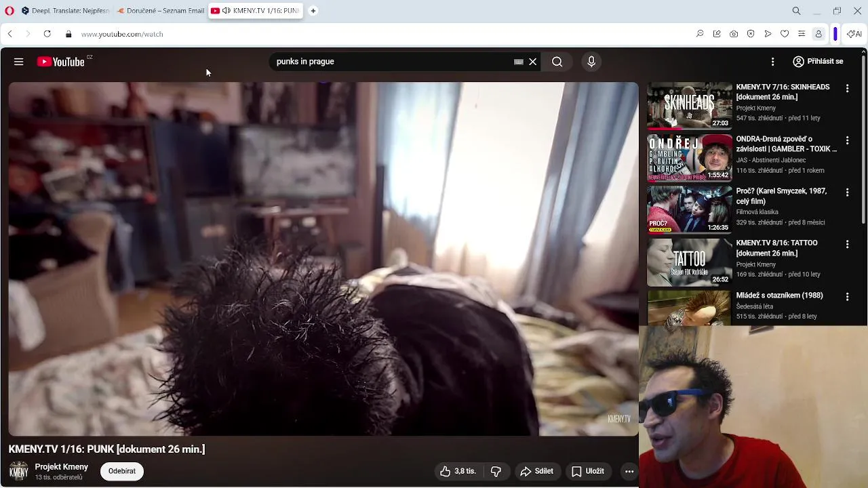The width and height of the screenshot is (868, 488).
Task: Open the 'Proč?' film thumbnail
Action: [x=689, y=209]
